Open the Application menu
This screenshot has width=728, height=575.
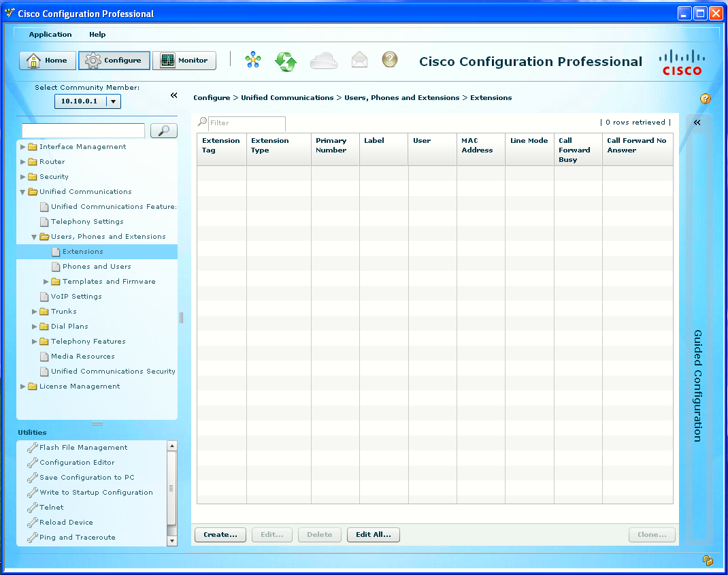click(50, 35)
